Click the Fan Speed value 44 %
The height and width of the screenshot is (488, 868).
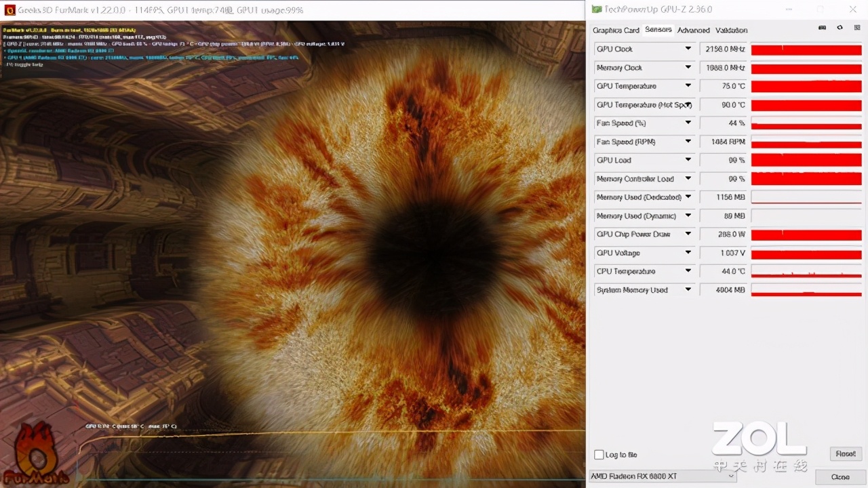(723, 123)
